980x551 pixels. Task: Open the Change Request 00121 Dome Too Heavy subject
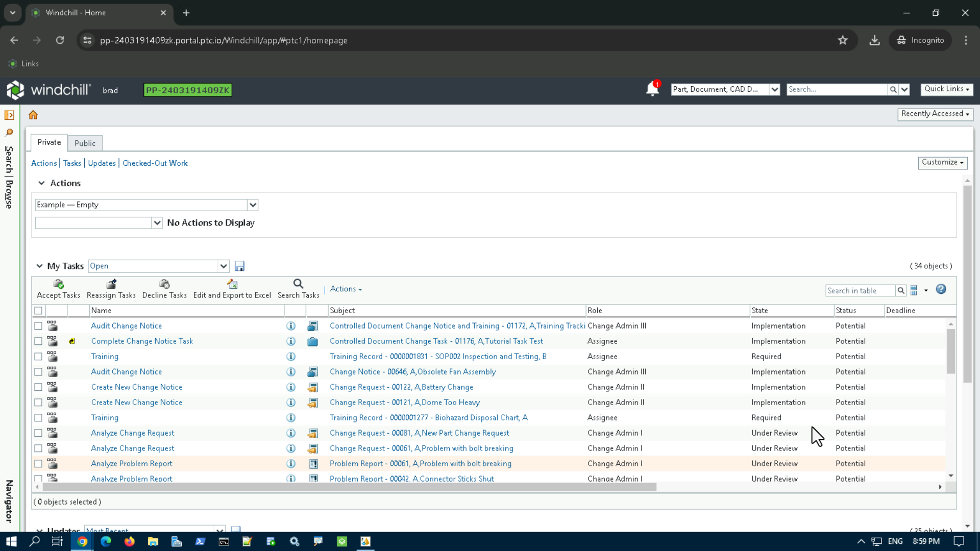point(405,402)
